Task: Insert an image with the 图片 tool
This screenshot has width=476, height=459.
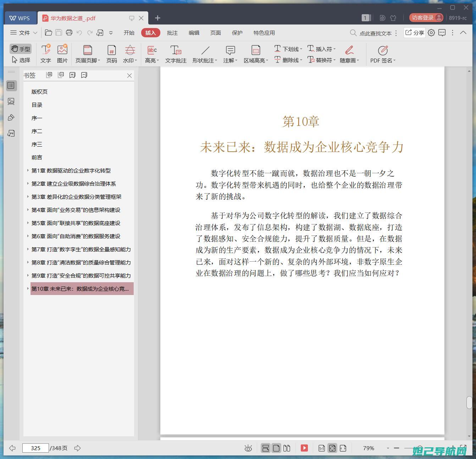Action: click(x=62, y=54)
